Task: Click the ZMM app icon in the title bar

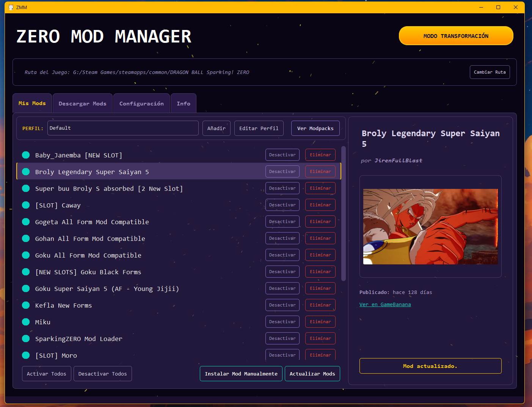Action: 10,7
